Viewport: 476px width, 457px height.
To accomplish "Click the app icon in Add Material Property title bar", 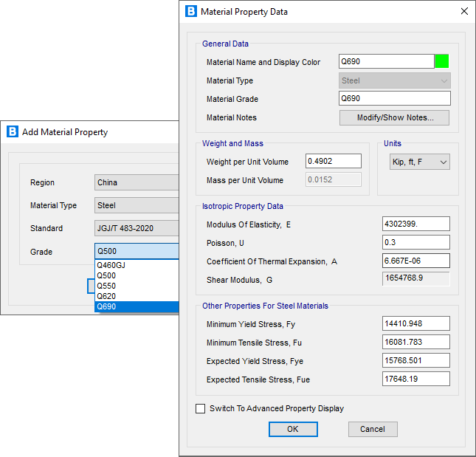I will coord(12,131).
